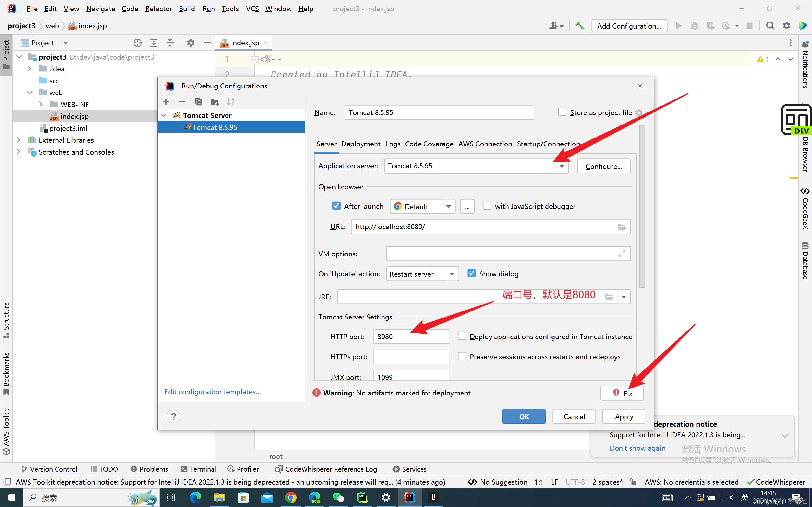The height and width of the screenshot is (507, 812).
Task: Open the dialog help question mark
Action: (x=173, y=416)
